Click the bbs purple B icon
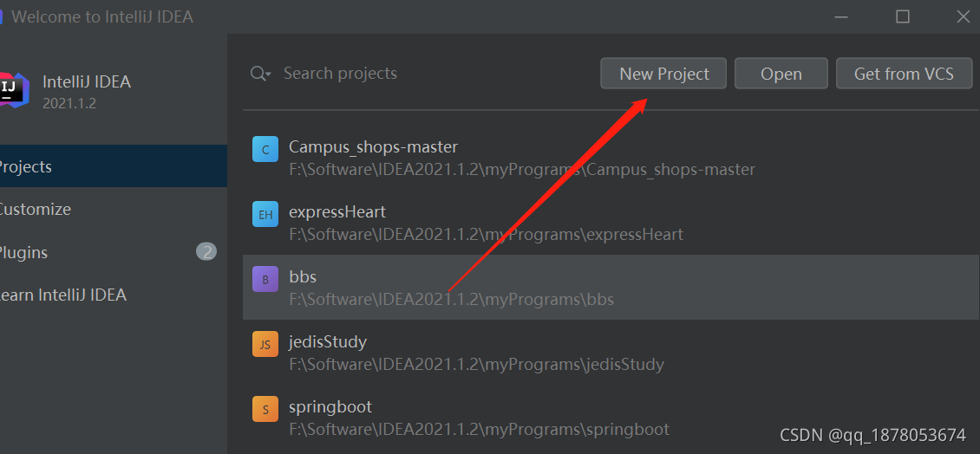 (x=265, y=279)
